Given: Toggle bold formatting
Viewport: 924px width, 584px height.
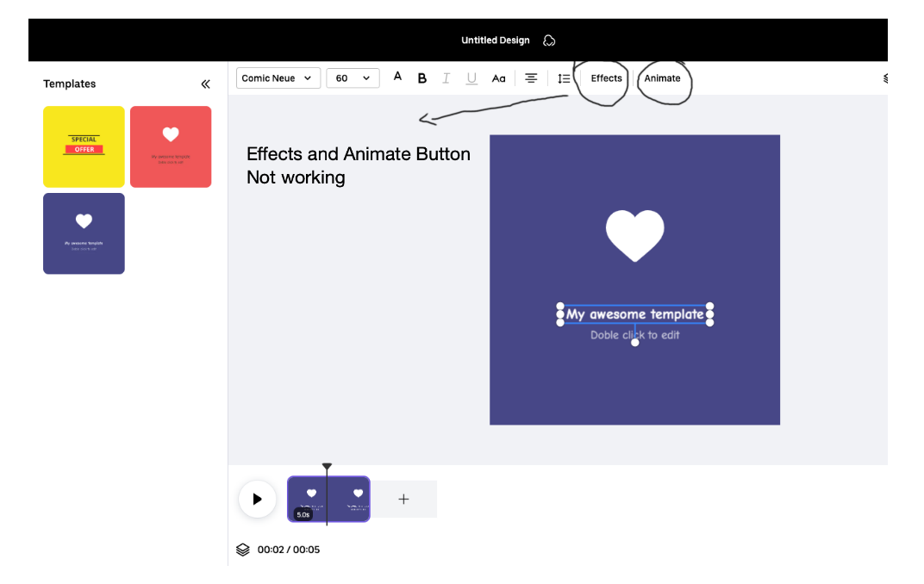Looking at the screenshot, I should click(422, 78).
